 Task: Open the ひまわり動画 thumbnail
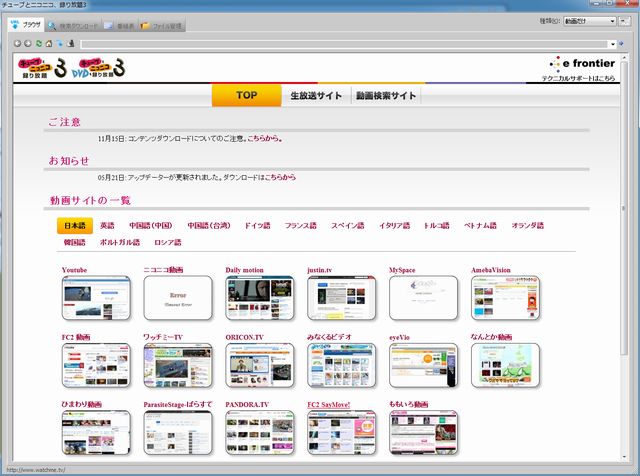[x=96, y=432]
